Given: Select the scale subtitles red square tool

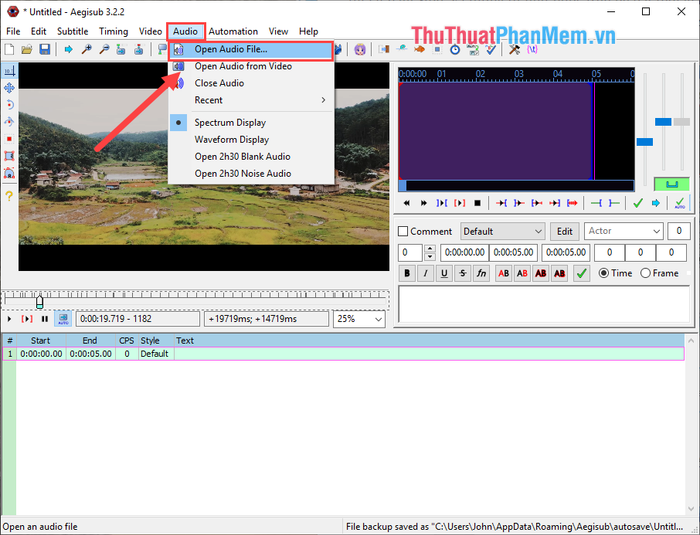Looking at the screenshot, I should 9,139.
